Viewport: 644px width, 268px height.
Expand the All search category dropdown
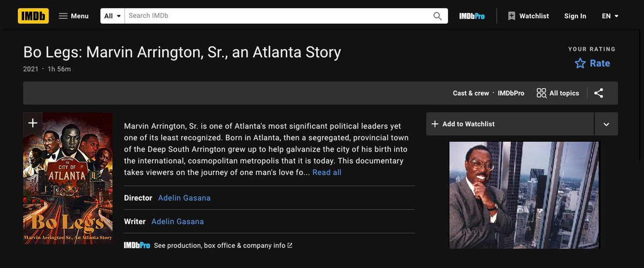[113, 16]
